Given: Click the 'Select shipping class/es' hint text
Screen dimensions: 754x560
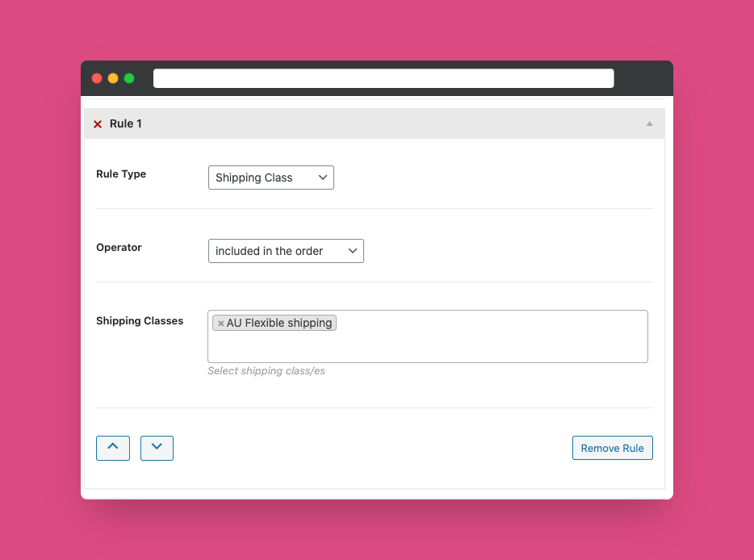Looking at the screenshot, I should (x=266, y=371).
